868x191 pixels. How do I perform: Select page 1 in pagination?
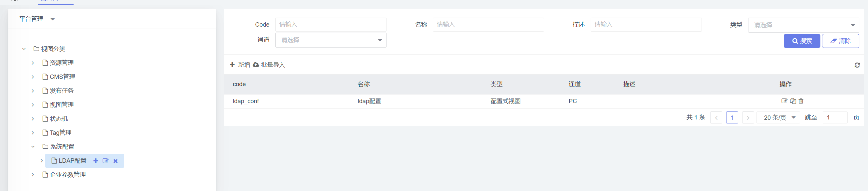click(x=732, y=117)
